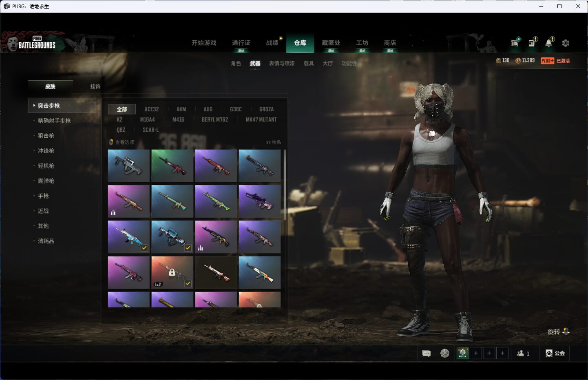Screen dimensions: 588x380
Task: Open the settings gear in top bar
Action: coord(566,43)
